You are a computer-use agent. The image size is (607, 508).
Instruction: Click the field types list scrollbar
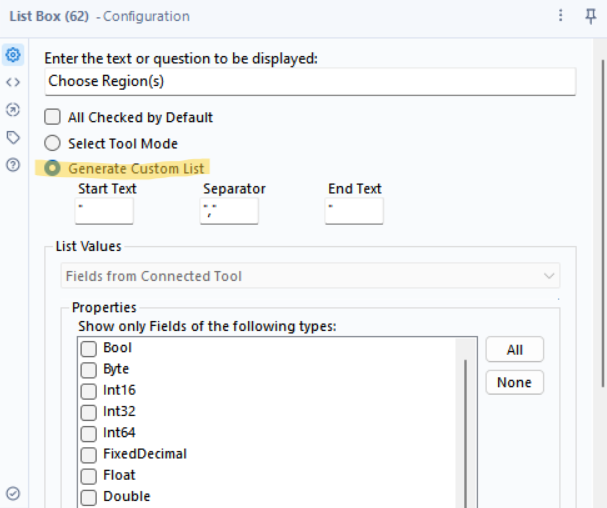coord(467,430)
